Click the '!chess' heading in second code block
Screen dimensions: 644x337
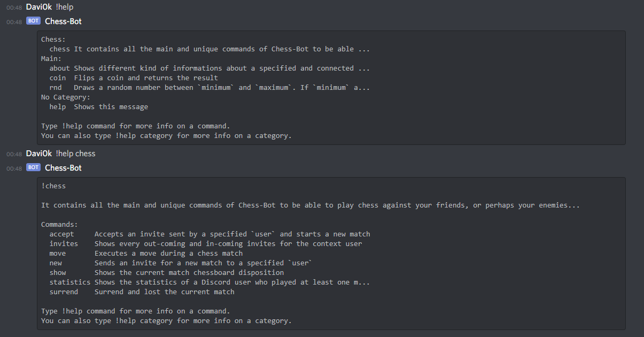click(53, 186)
